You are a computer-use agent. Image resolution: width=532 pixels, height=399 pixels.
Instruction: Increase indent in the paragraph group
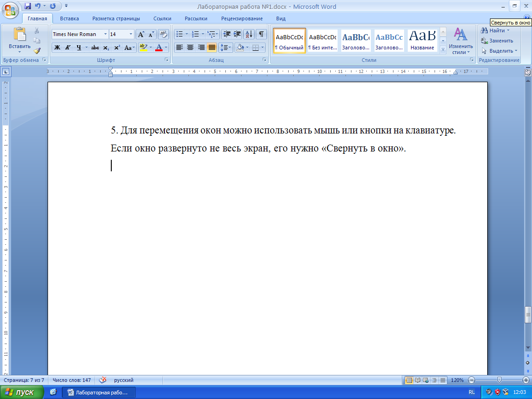tap(237, 34)
